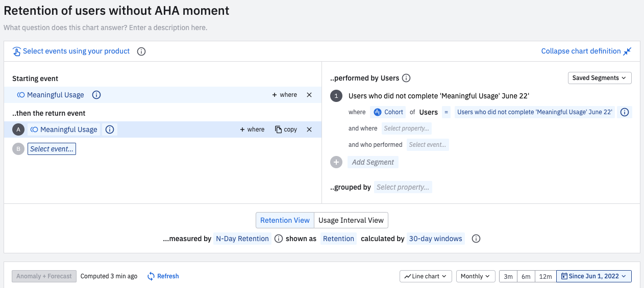
Task: Copy return event A
Action: click(x=286, y=129)
